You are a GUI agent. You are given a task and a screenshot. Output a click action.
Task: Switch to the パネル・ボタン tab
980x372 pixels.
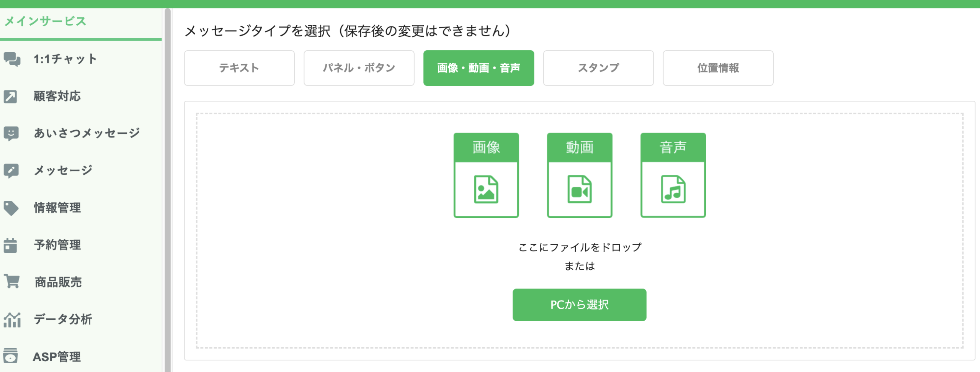(x=359, y=68)
